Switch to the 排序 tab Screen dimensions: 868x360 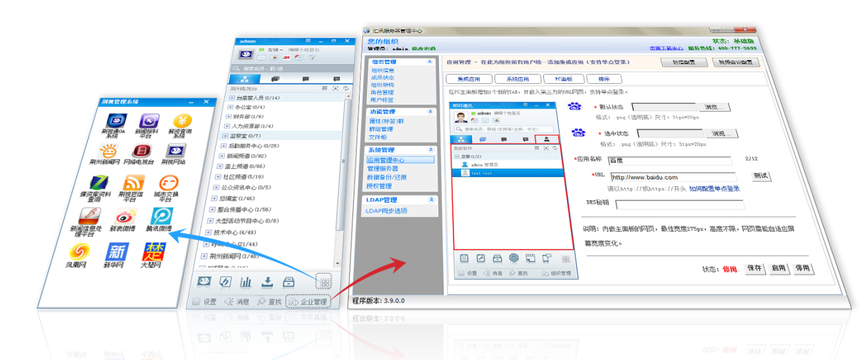[x=603, y=79]
